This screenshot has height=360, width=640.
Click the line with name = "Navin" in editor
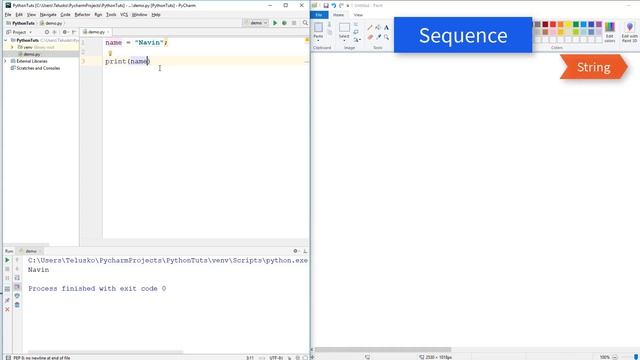pos(136,42)
